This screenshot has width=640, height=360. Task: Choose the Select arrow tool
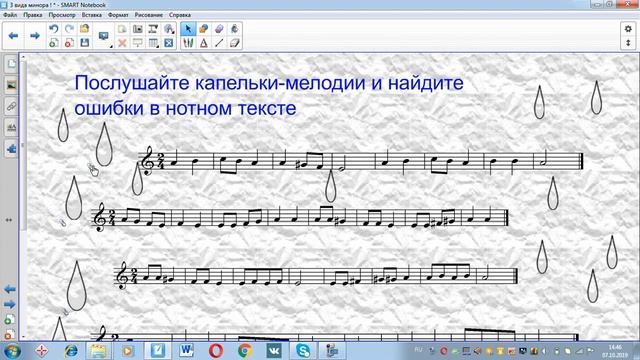click(x=188, y=29)
